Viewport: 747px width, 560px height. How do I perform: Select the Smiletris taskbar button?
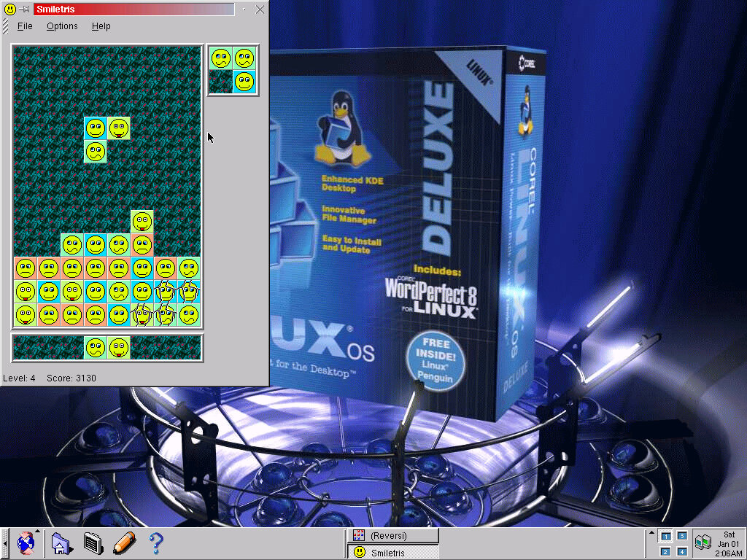(393, 553)
